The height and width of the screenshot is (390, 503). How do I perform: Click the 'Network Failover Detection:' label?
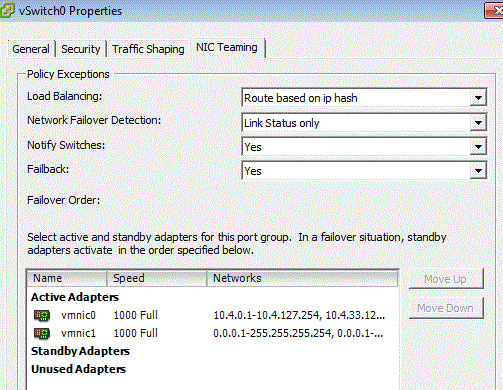click(94, 120)
